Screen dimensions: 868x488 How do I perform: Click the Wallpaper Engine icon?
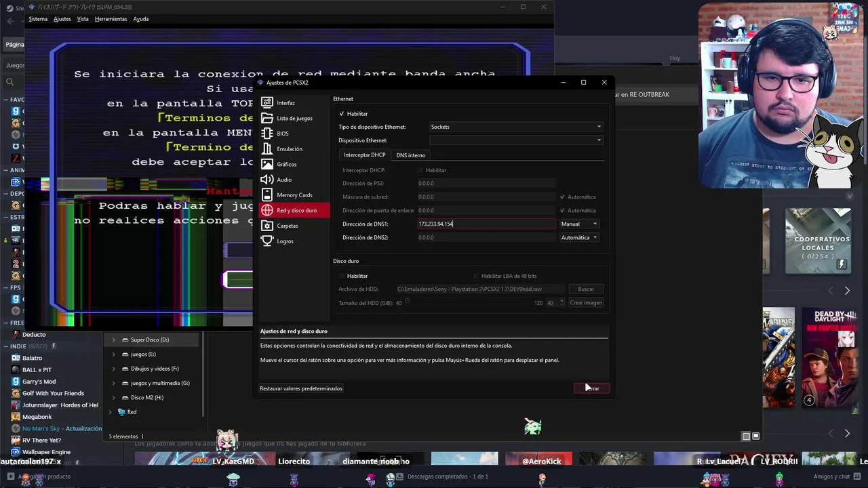pos(16,452)
